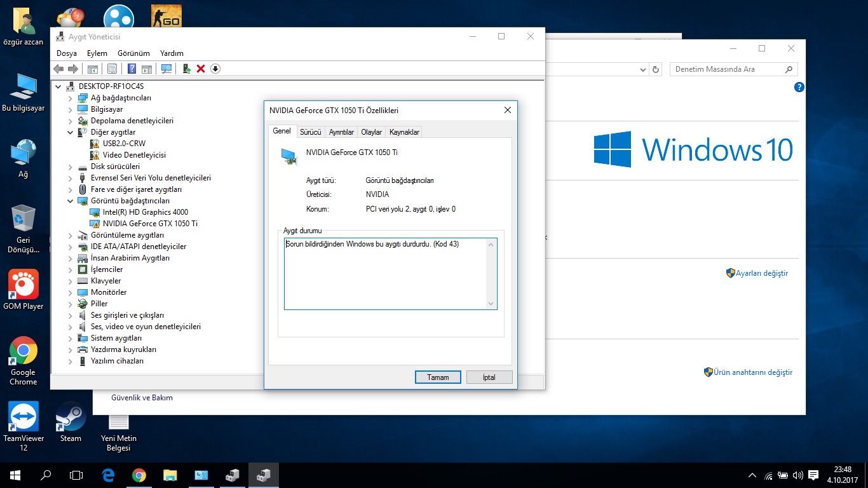
Task: Click the red X uninstall device icon
Action: click(x=201, y=69)
